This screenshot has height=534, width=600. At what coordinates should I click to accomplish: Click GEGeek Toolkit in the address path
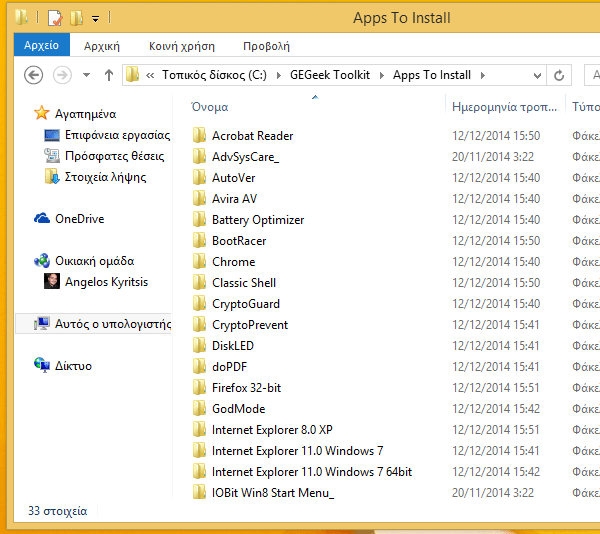[330, 75]
